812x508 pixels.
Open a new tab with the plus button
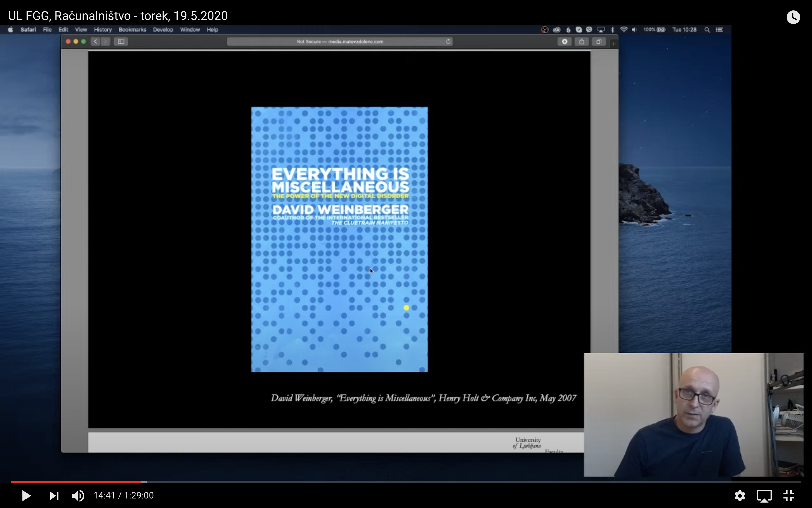tap(614, 44)
